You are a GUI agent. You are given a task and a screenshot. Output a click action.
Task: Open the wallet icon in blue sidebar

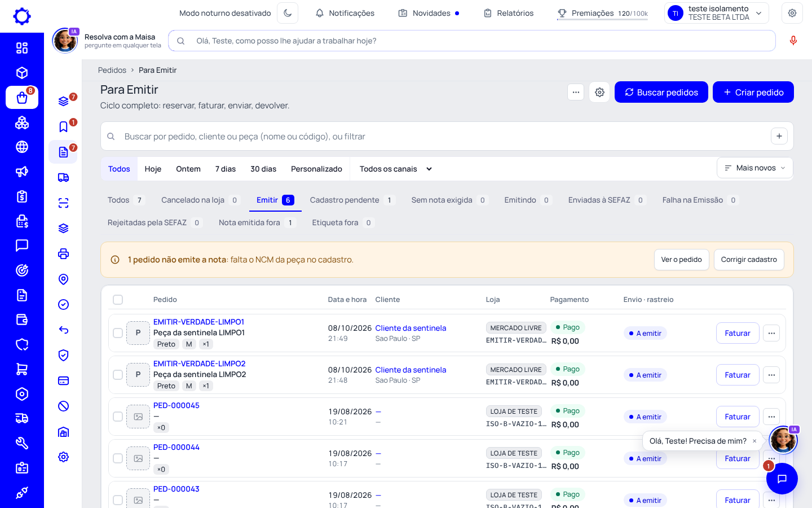[x=22, y=320]
